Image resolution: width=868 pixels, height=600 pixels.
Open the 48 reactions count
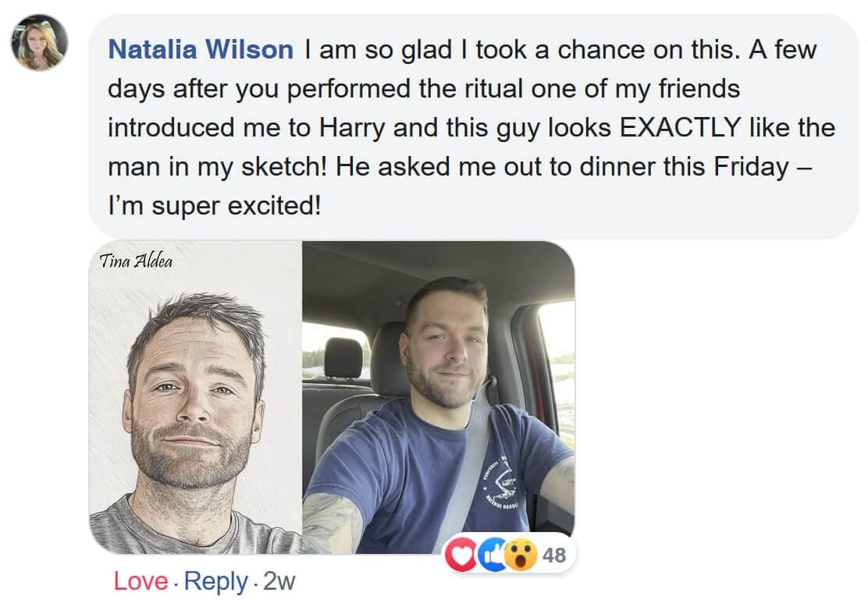553,555
